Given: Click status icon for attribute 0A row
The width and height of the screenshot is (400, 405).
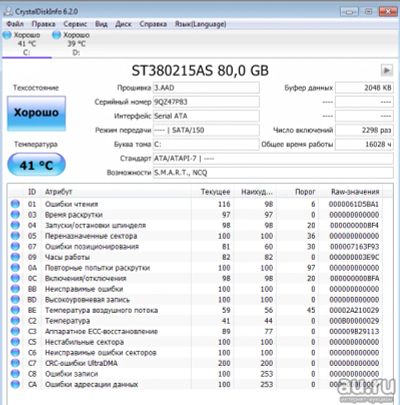Looking at the screenshot, I should coord(15,268).
